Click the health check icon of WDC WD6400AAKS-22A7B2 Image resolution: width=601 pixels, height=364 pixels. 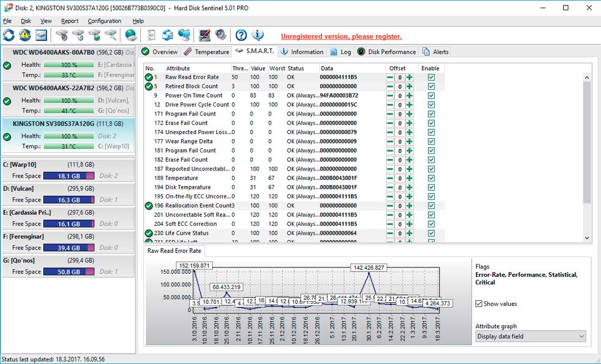(x=7, y=101)
